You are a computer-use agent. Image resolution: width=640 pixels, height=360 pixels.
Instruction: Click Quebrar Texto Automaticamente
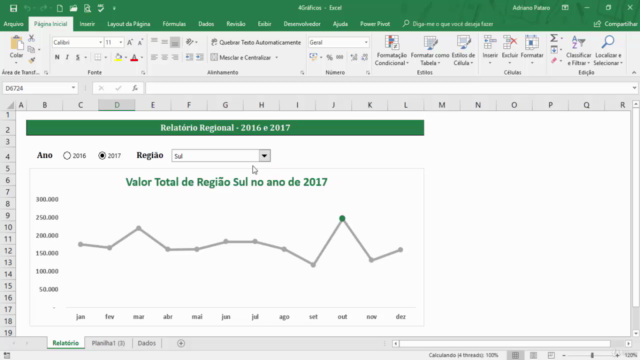(256, 42)
